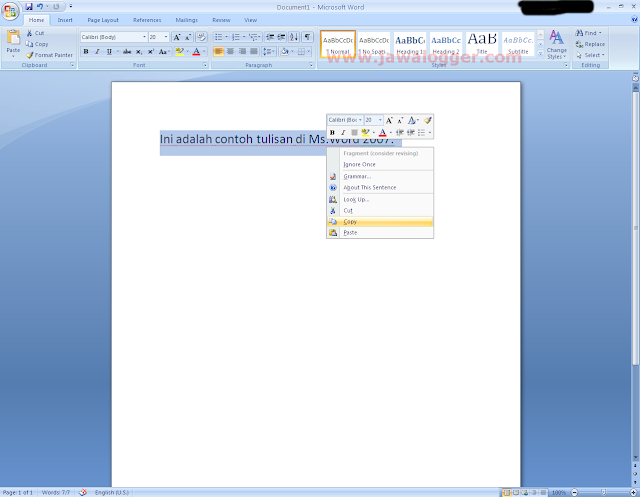This screenshot has width=640, height=497.
Task: Toggle Align Text Left in ribbon
Action: click(218, 51)
